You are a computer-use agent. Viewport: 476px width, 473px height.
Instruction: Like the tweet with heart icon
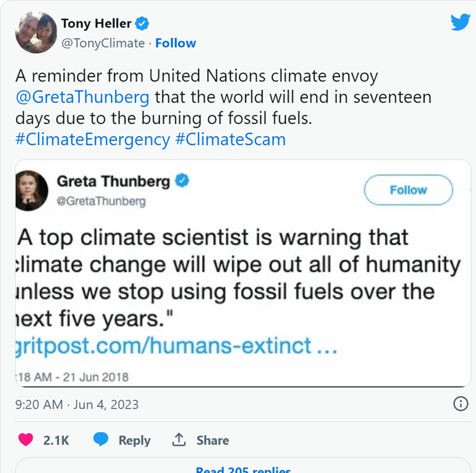[x=25, y=440]
